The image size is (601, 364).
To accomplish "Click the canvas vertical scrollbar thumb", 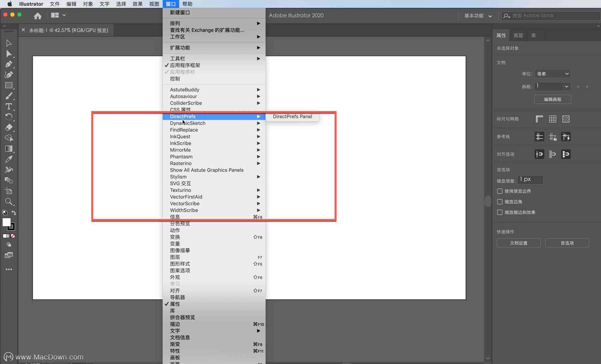I will [x=488, y=201].
